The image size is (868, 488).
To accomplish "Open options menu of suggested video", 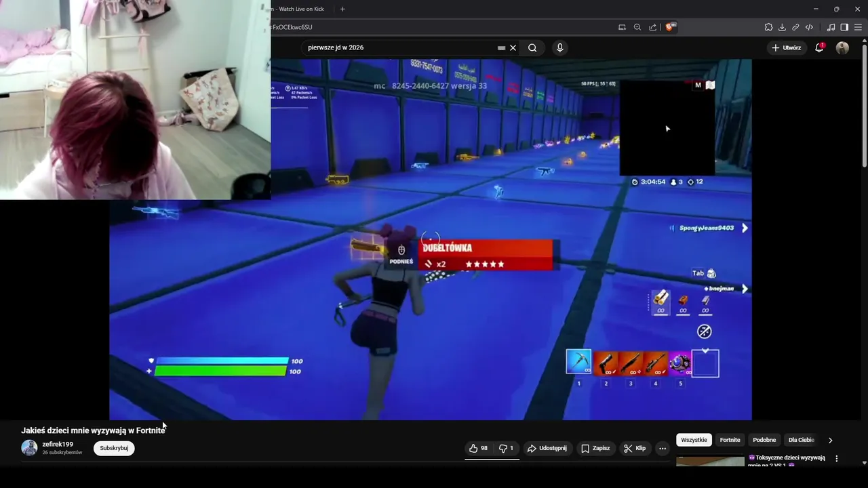I will [x=836, y=459].
